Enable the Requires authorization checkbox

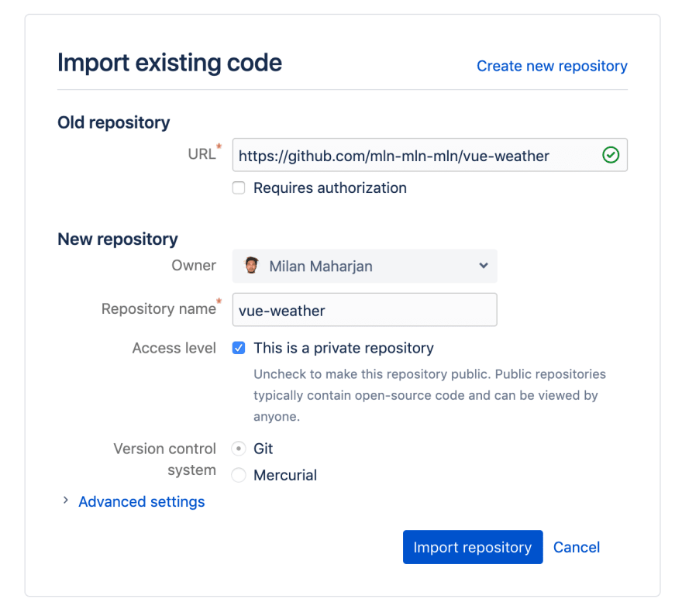click(x=239, y=188)
